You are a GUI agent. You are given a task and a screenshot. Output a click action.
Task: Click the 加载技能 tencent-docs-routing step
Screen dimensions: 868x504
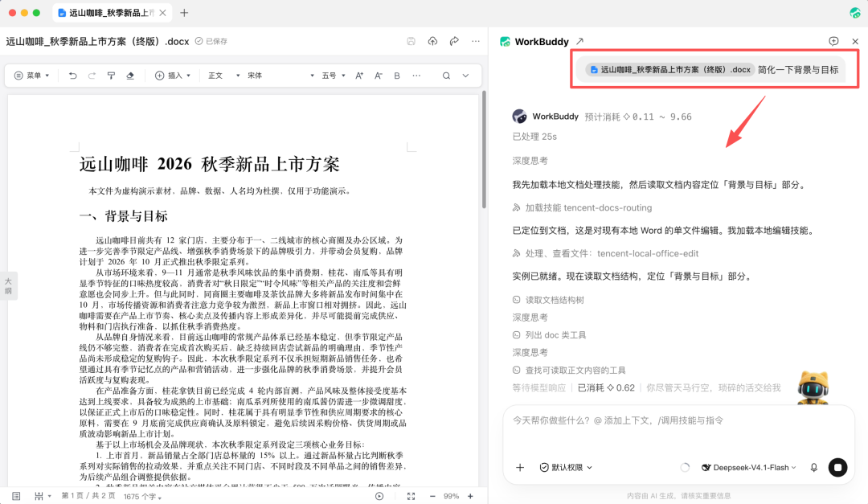pos(582,207)
